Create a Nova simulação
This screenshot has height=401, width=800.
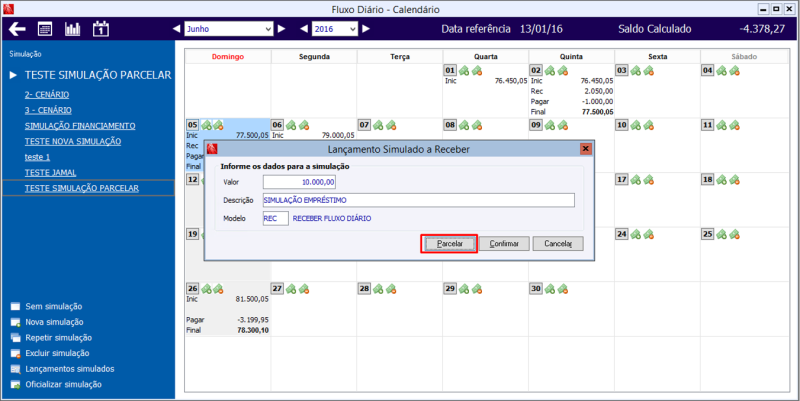tap(54, 322)
